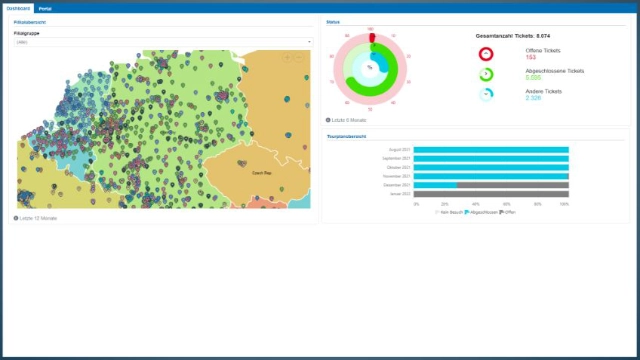Toggle the Kein Besuch legend entry

pyautogui.click(x=449, y=212)
